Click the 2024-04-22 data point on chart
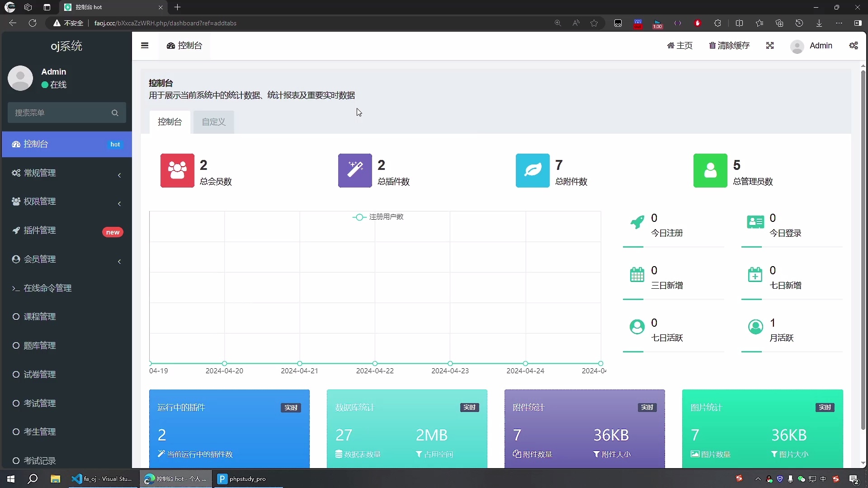Image resolution: width=868 pixels, height=488 pixels. point(375,363)
